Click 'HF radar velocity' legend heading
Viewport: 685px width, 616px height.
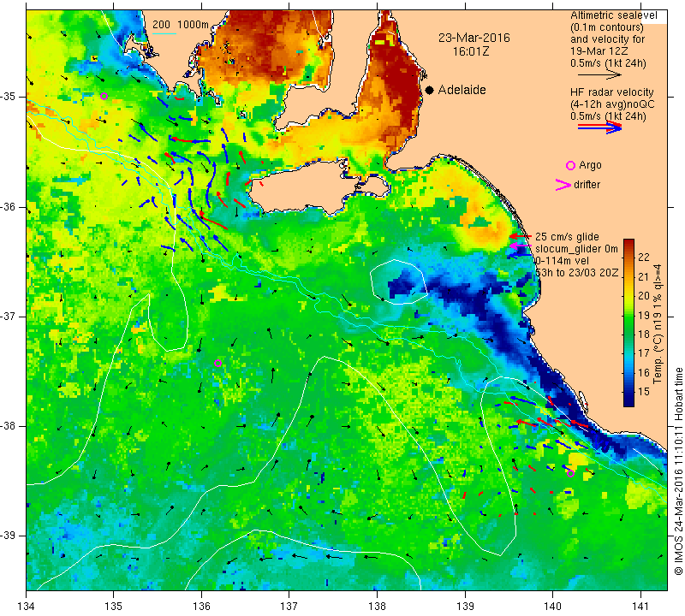click(x=611, y=92)
